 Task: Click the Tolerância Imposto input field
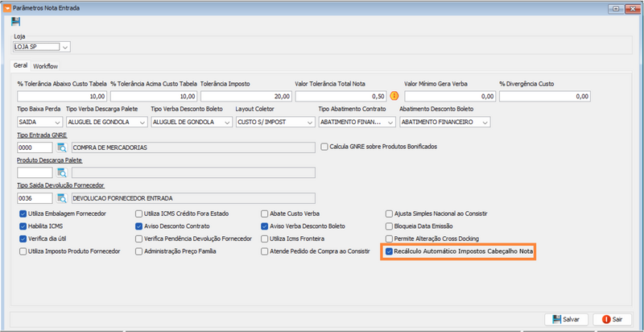[246, 96]
